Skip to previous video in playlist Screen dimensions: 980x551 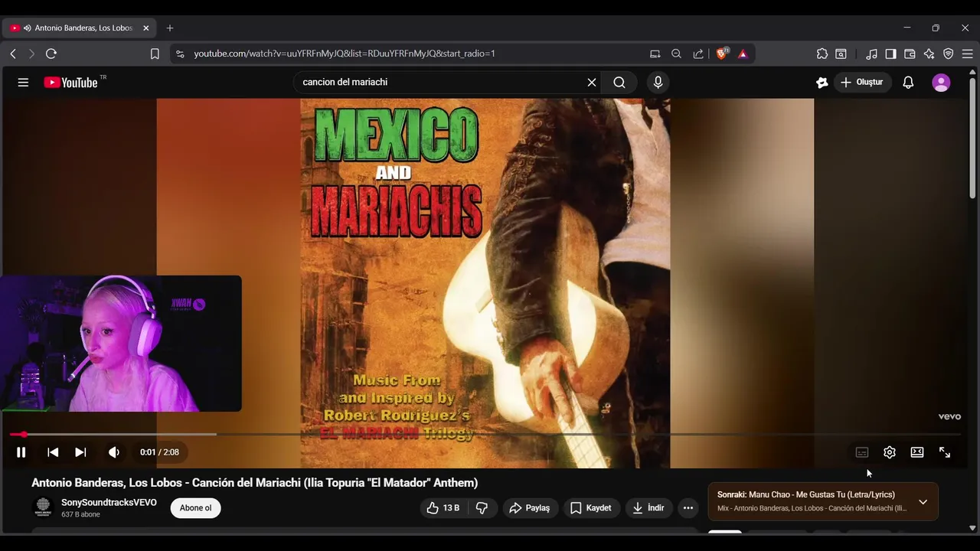(53, 452)
